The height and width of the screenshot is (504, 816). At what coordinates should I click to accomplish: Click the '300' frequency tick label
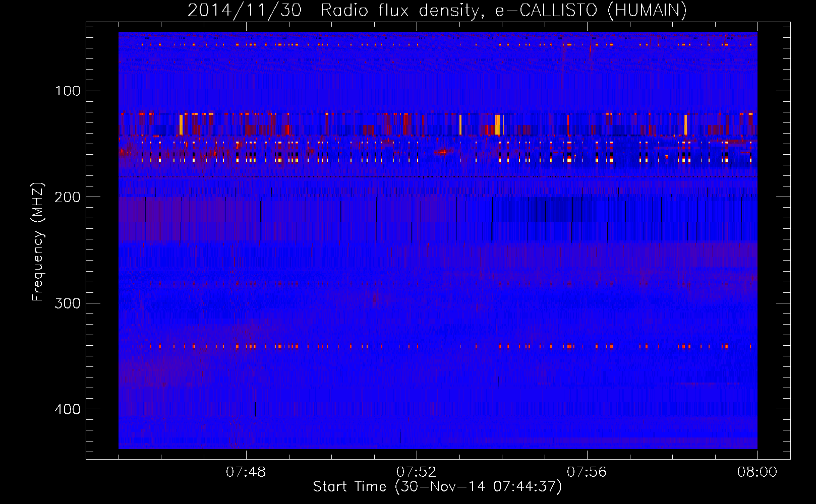(x=68, y=303)
